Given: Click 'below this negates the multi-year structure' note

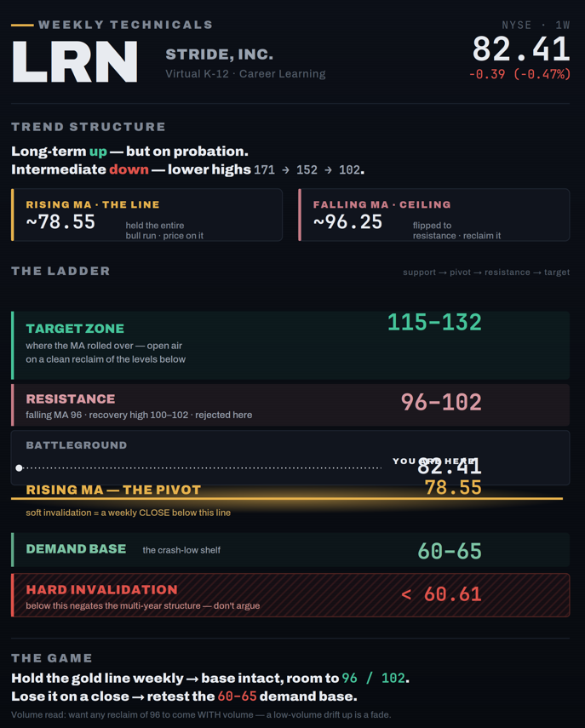Looking at the screenshot, I should [x=142, y=605].
